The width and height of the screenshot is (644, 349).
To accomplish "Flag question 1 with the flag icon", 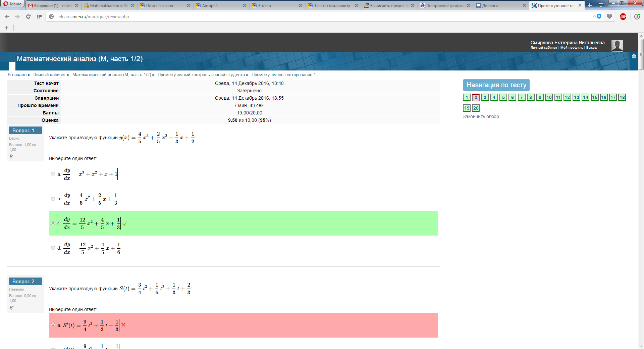I will pos(11,156).
